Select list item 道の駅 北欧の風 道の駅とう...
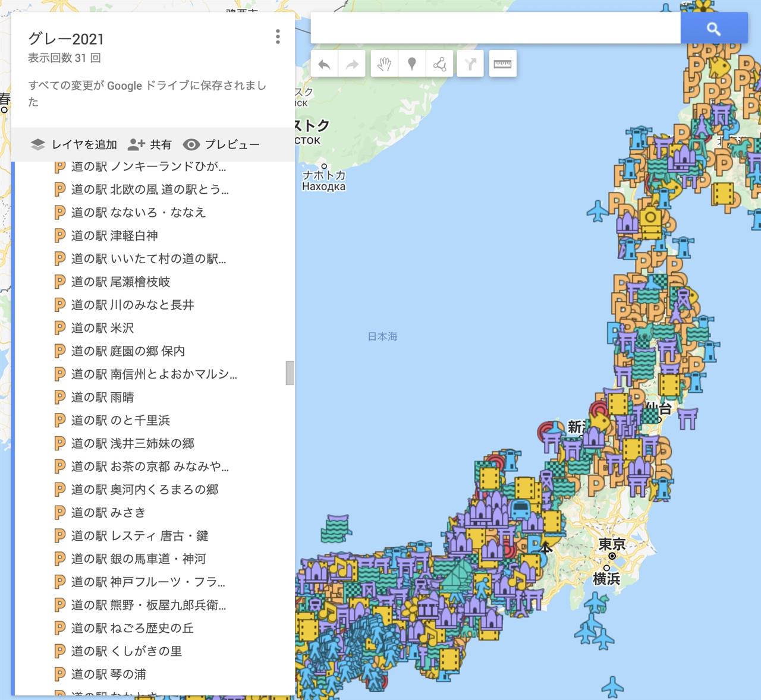The height and width of the screenshot is (700, 761). point(150,189)
